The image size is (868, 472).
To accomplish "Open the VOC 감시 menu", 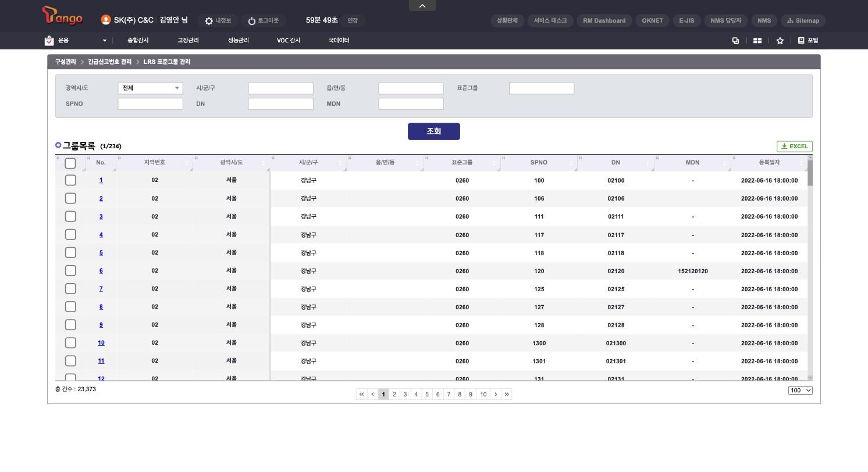I will pos(289,40).
